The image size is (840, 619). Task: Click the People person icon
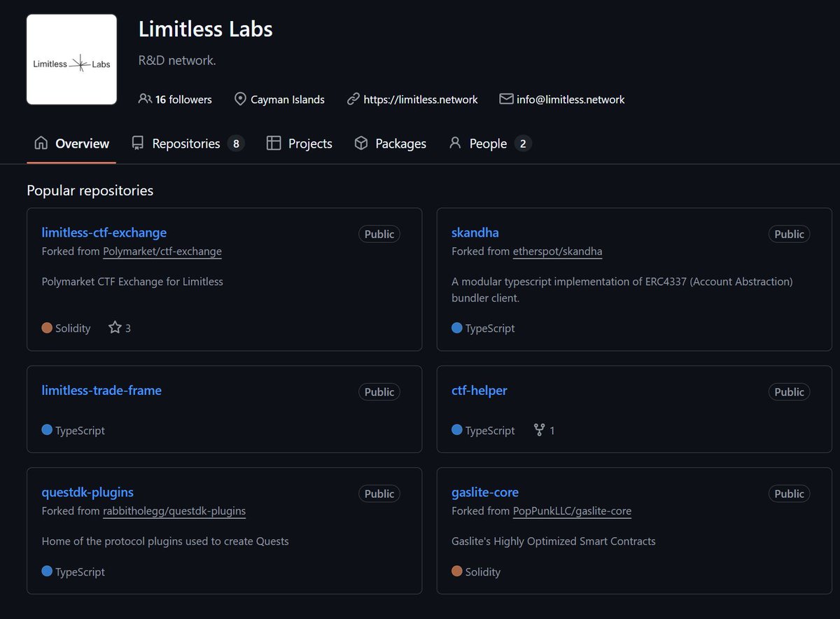pos(455,144)
